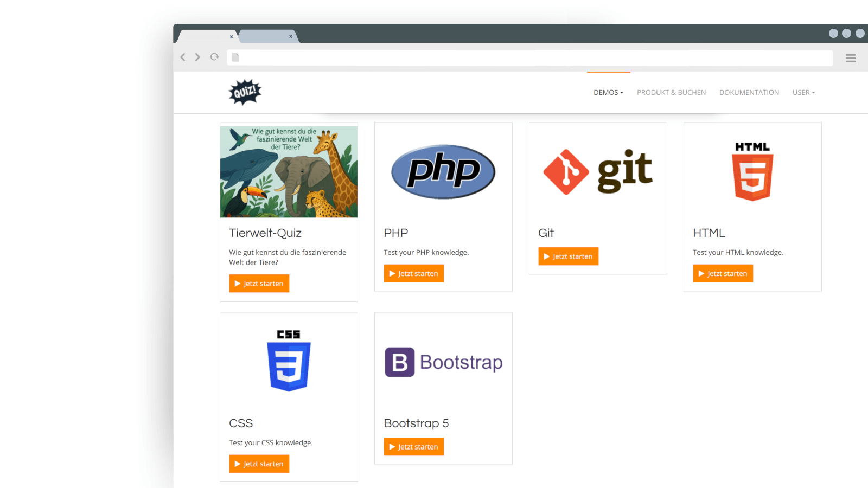Expand the DEMOS dropdown menu
Viewport: 868px width, 488px height.
click(608, 93)
